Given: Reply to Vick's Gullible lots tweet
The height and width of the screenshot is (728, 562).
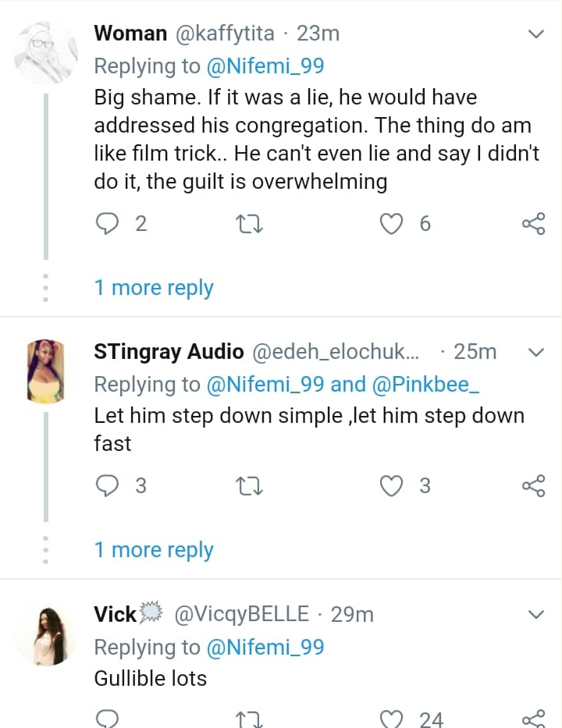Looking at the screenshot, I should pyautogui.click(x=106, y=718).
